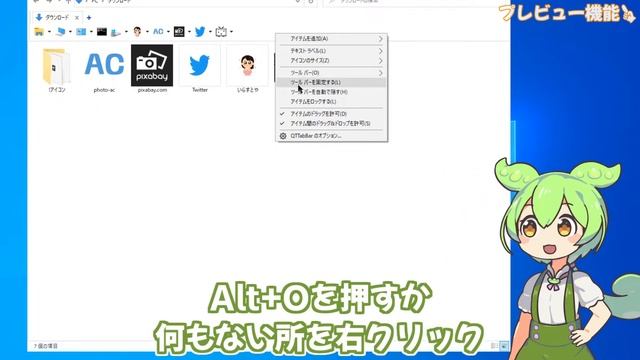Expand dropdown arrow next to folder toolbar icon
The height and width of the screenshot is (360, 640).
(49, 32)
